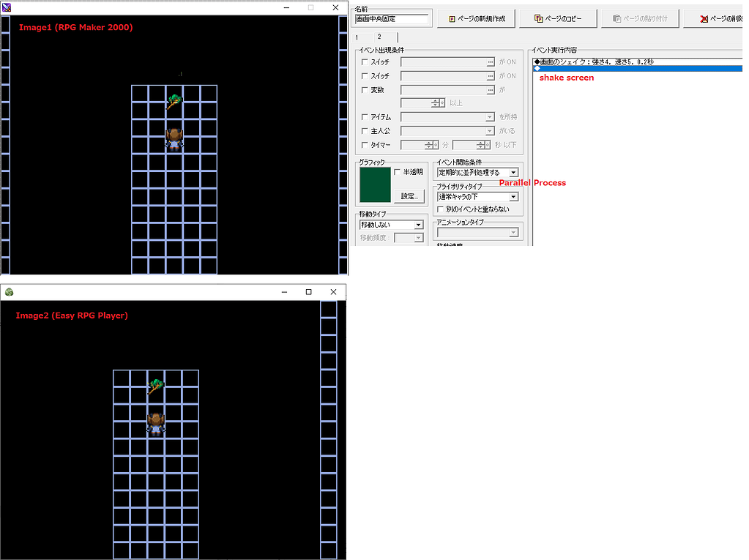
Task: Enable 別のイベントと重ならない checkbox
Action: 440,209
